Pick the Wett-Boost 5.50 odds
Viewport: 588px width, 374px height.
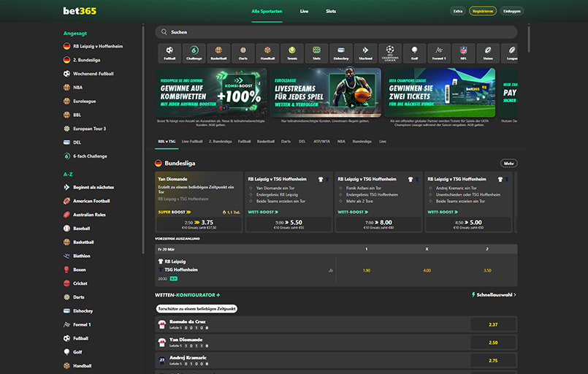tap(289, 224)
